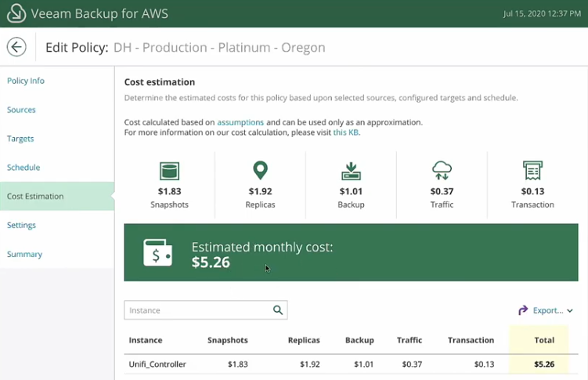This screenshot has height=380, width=588.
Task: Click the $1.83 amount above Snapshots label
Action: pyautogui.click(x=169, y=191)
